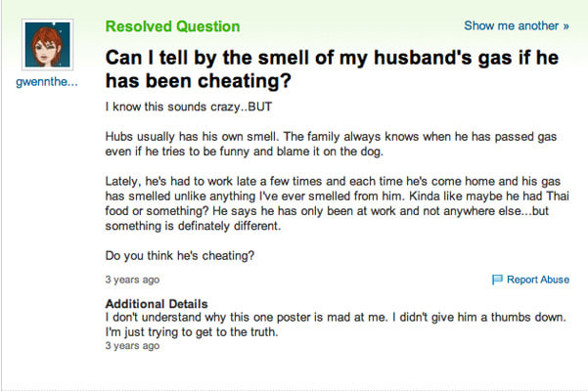The height and width of the screenshot is (391, 588).
Task: Click the '3 years ago' timestamp under Additional Details text
Action: 132,346
